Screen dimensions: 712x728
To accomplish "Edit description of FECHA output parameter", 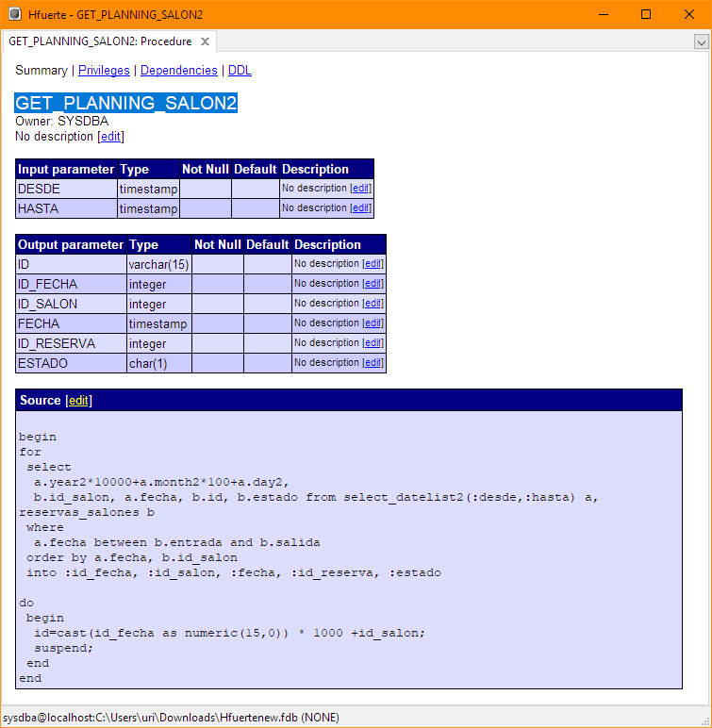I will tap(373, 323).
